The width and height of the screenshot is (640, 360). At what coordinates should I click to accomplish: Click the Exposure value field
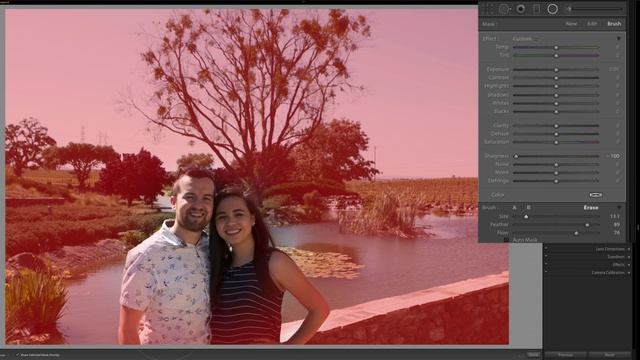(x=614, y=70)
